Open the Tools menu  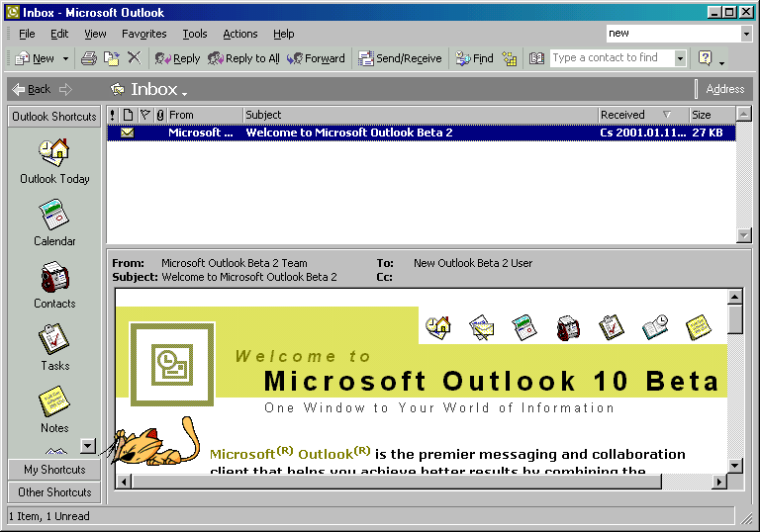[x=195, y=34]
